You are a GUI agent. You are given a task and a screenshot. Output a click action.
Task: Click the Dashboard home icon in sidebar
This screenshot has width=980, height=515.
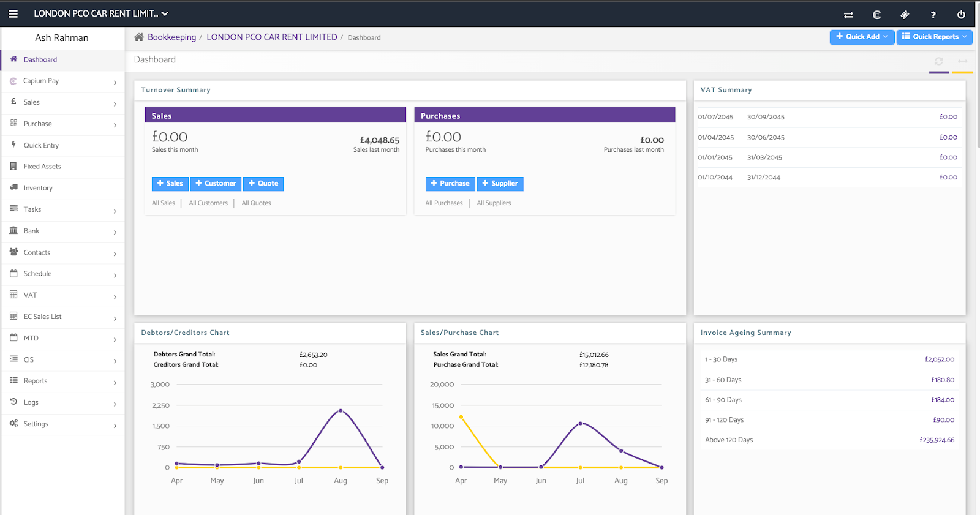(13, 59)
